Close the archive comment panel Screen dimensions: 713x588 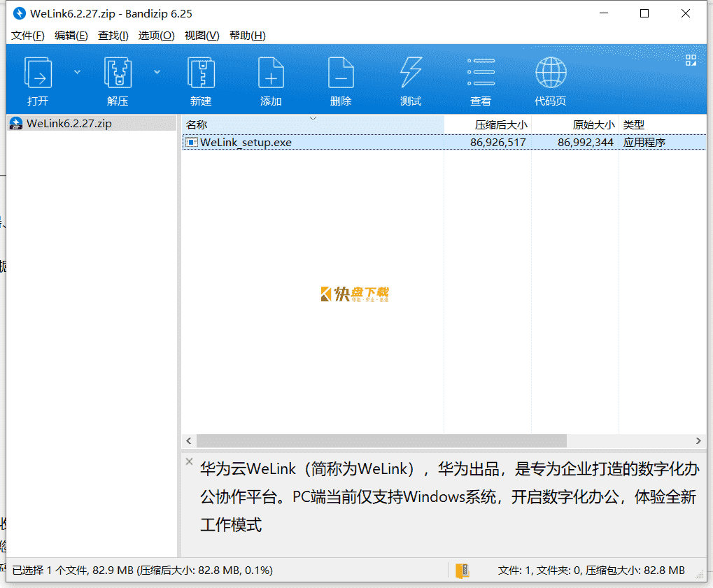189,461
